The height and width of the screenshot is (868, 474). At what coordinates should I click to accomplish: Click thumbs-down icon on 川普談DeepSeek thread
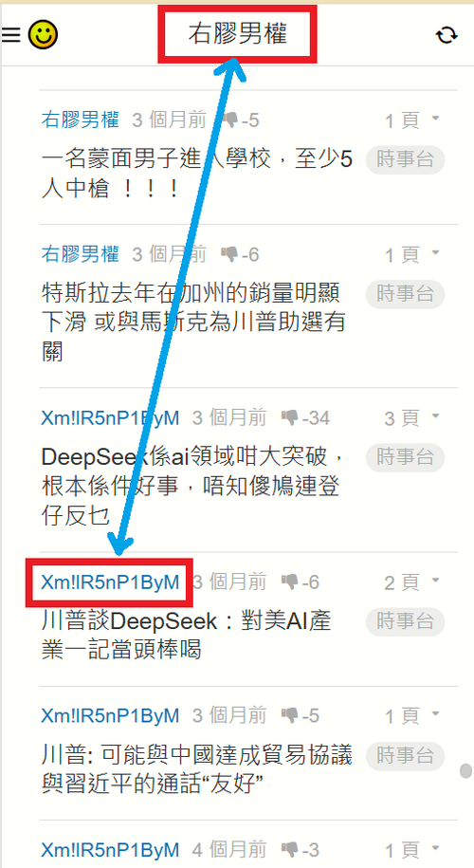pos(290,582)
